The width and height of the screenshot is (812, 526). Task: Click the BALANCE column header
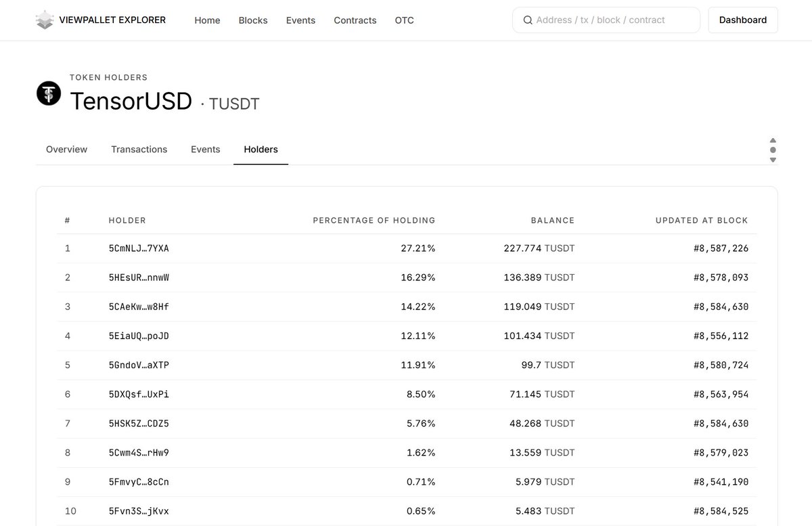pos(553,220)
